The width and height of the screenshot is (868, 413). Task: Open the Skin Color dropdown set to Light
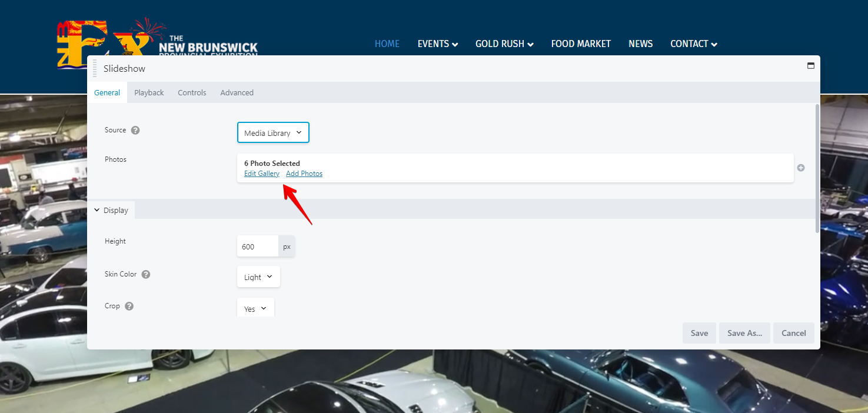258,277
